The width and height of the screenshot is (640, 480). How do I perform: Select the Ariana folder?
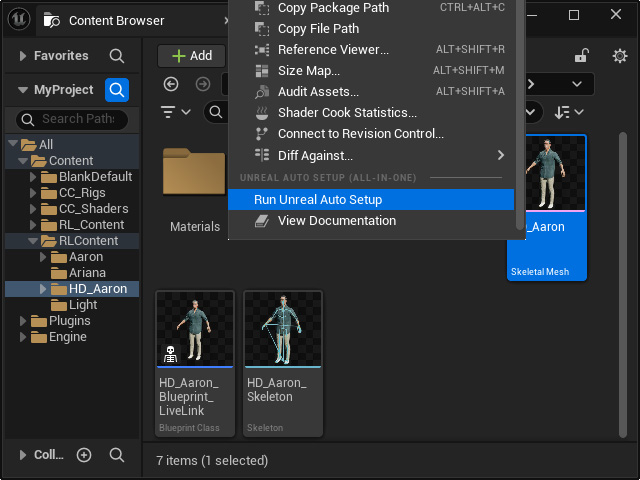click(x=87, y=273)
